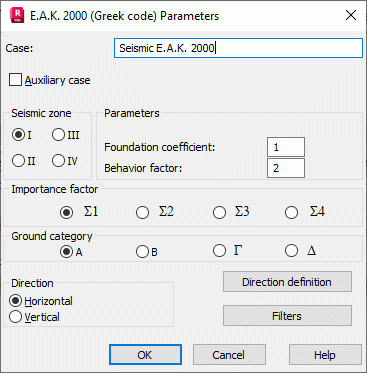Click the Robot app icon in title bar

(x=17, y=15)
